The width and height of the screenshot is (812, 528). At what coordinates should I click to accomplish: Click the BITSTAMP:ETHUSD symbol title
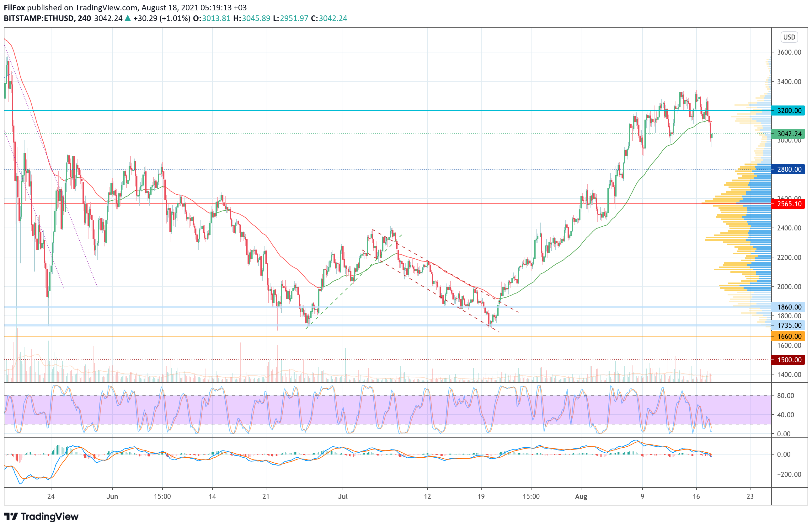(39, 18)
